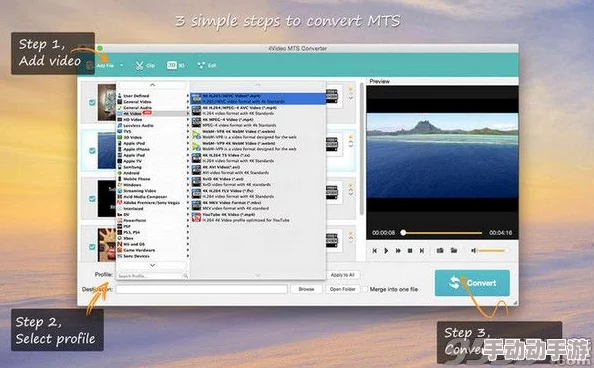Screen dimensions: 594x368
Task: Click the magnifier icon beside Search Profile
Action: (185, 276)
